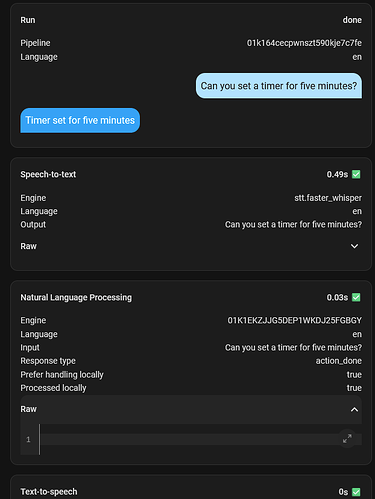Click inside the raw code editor line 1
Image resolution: width=375 pixels, height=499 pixels.
pos(190,439)
